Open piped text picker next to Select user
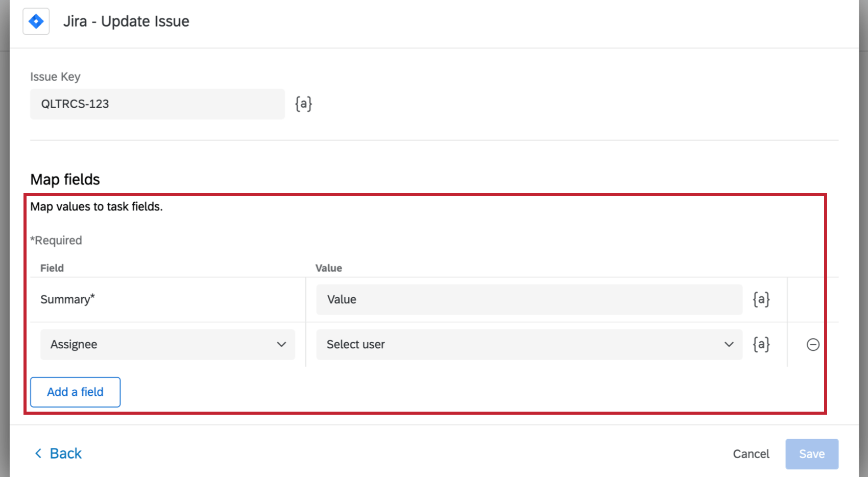Screen dimensions: 868x477 (761, 344)
